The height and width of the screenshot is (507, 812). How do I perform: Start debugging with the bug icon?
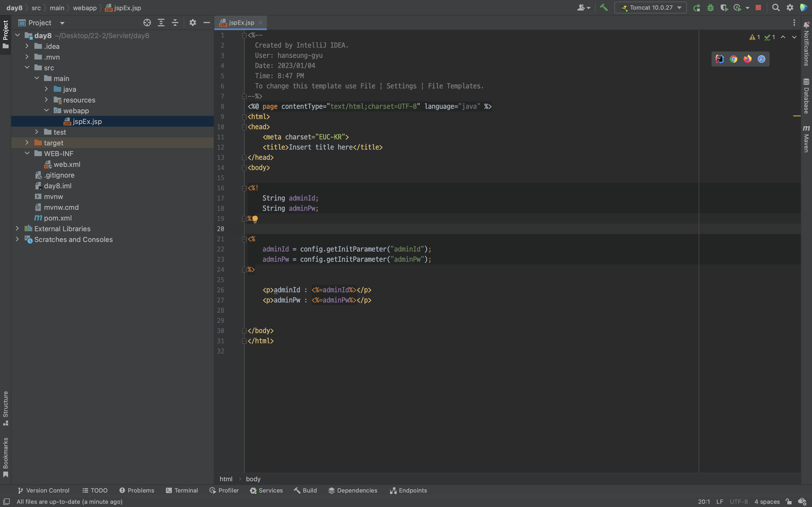point(710,8)
